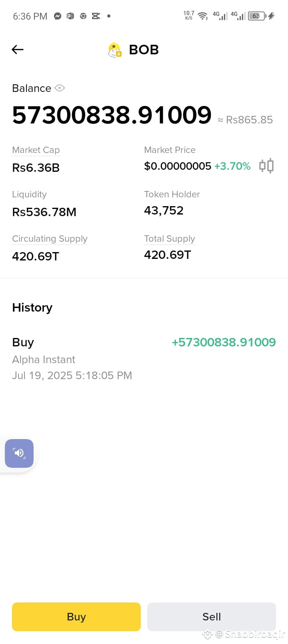This screenshot has width=288, height=644.
Task: Tap the BOB token helmet icon
Action: [x=115, y=50]
